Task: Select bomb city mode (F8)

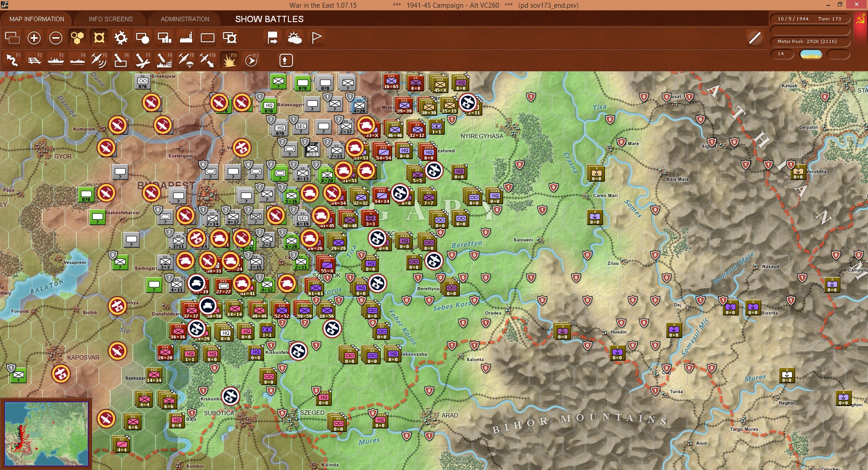Action: [164, 60]
